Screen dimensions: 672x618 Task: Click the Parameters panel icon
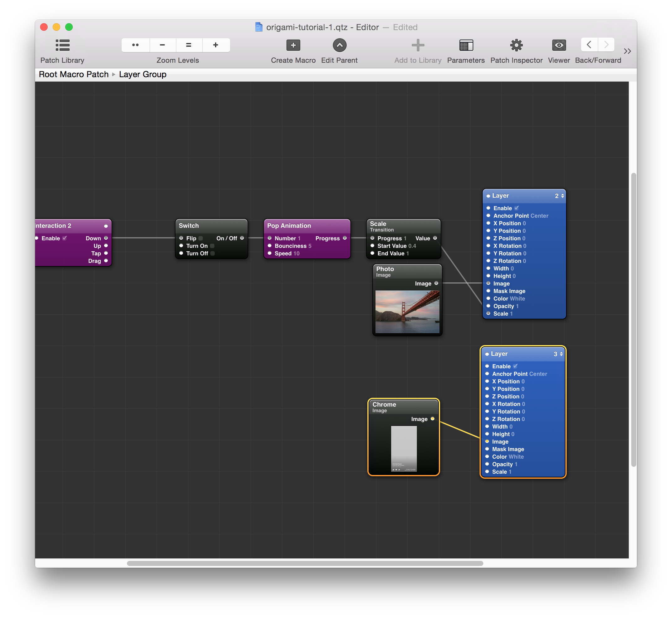(466, 46)
